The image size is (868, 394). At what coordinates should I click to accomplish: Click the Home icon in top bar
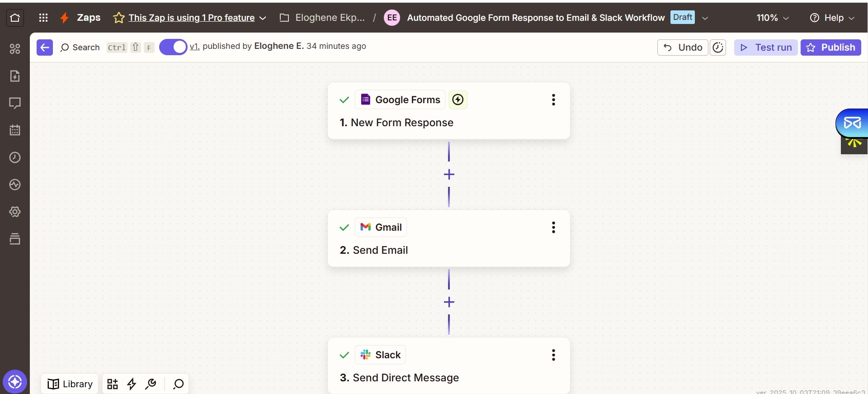click(15, 18)
